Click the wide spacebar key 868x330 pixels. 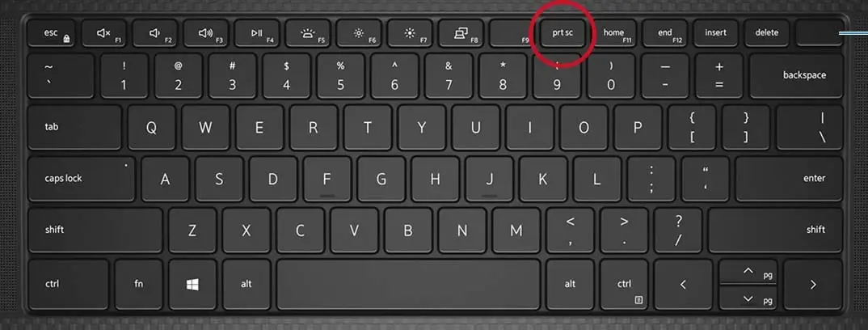click(408, 284)
